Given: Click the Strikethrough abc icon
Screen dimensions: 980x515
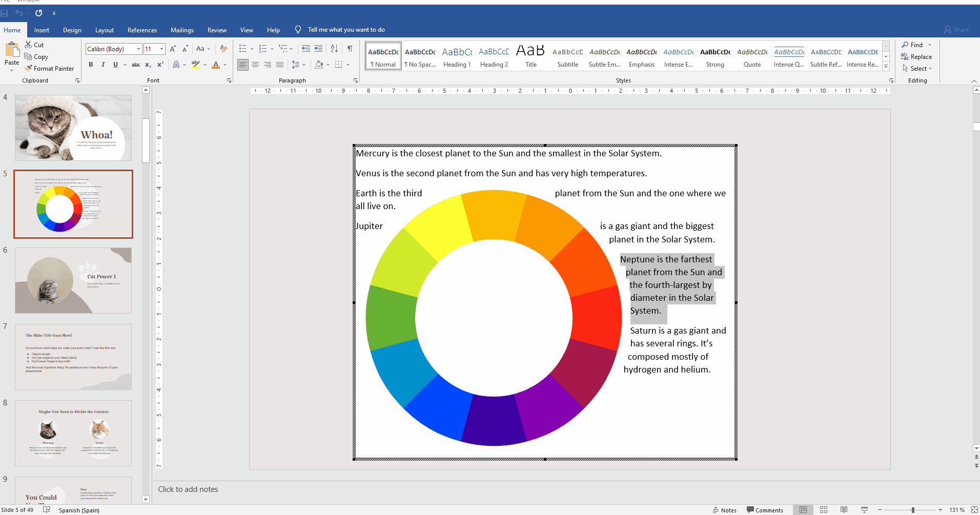Looking at the screenshot, I should pyautogui.click(x=136, y=65).
